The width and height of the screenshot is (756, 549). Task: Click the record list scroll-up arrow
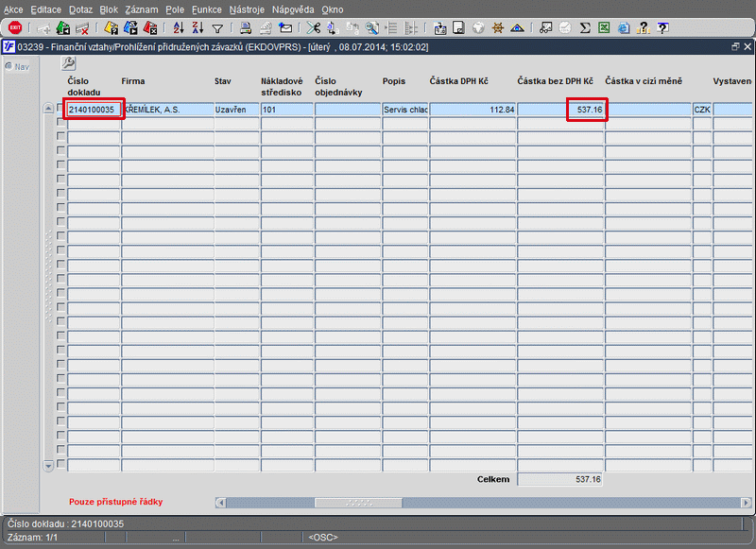(48, 109)
